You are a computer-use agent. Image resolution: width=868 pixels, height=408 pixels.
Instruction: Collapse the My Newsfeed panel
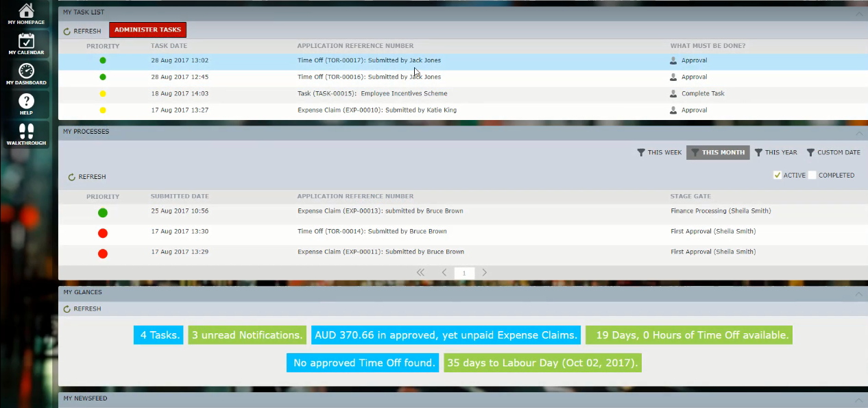(860, 400)
